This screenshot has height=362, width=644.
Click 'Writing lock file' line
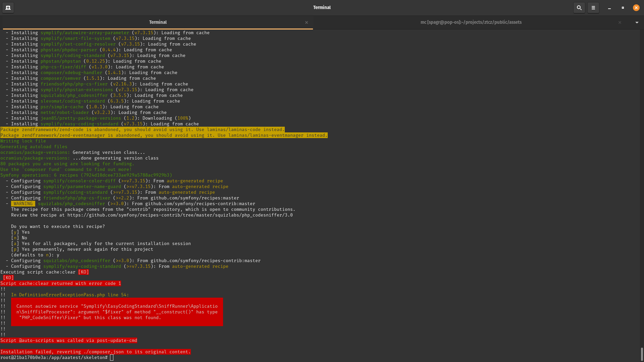(x=23, y=141)
